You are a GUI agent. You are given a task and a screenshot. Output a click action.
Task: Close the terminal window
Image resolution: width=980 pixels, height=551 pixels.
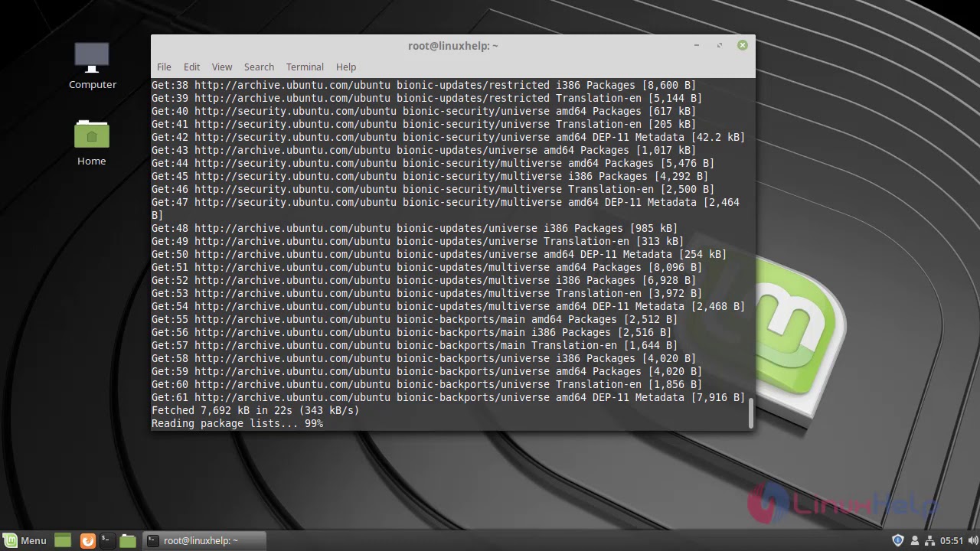[742, 45]
